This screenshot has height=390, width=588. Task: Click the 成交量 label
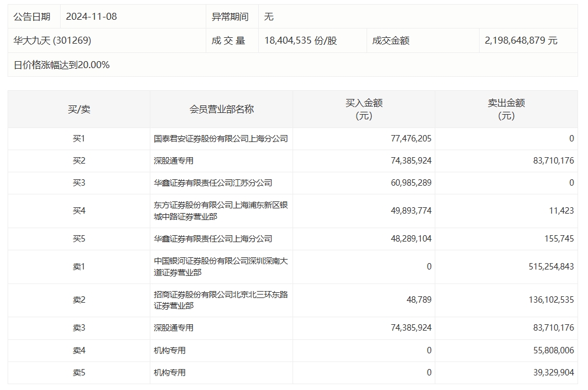click(x=228, y=41)
